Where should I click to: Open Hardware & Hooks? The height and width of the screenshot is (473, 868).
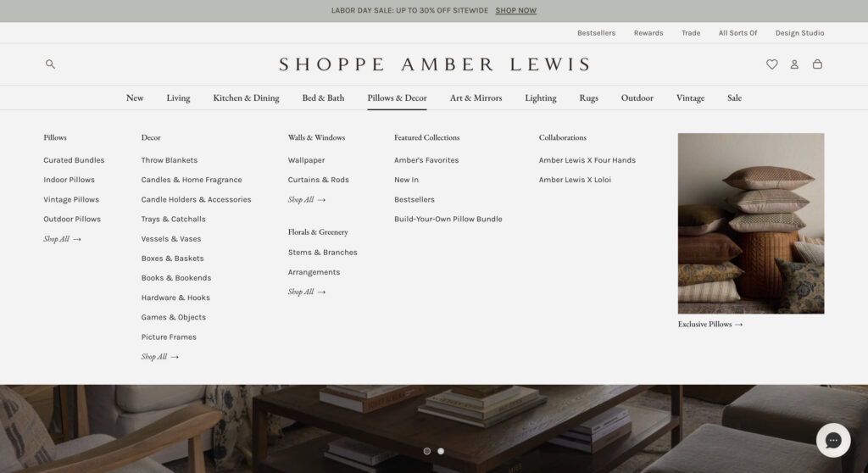pyautogui.click(x=175, y=298)
